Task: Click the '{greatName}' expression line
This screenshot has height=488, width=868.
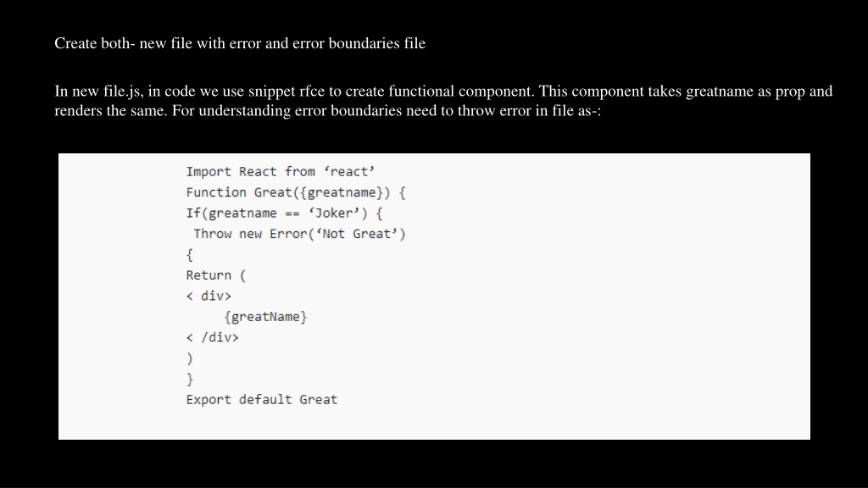Action: 265,317
